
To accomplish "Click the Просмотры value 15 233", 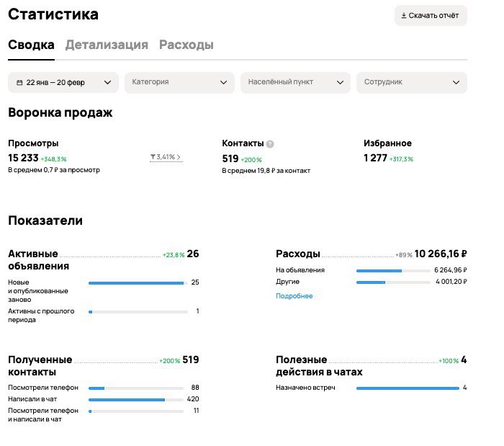I will [x=23, y=158].
